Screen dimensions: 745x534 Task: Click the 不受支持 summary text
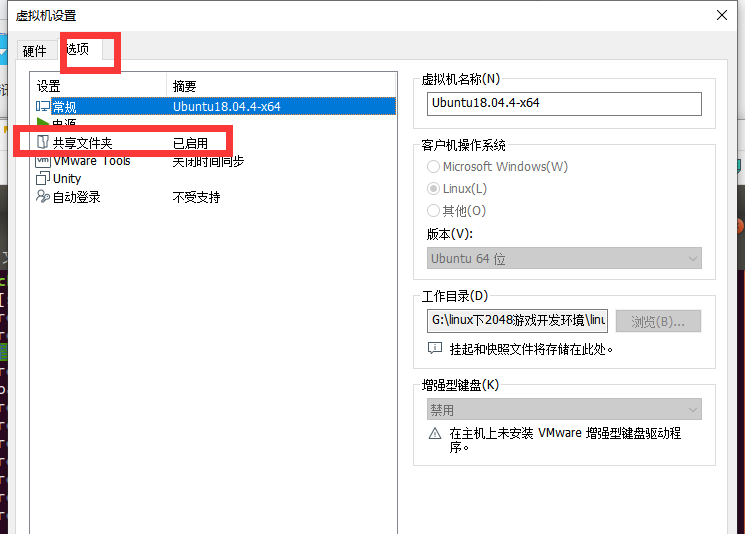point(196,197)
